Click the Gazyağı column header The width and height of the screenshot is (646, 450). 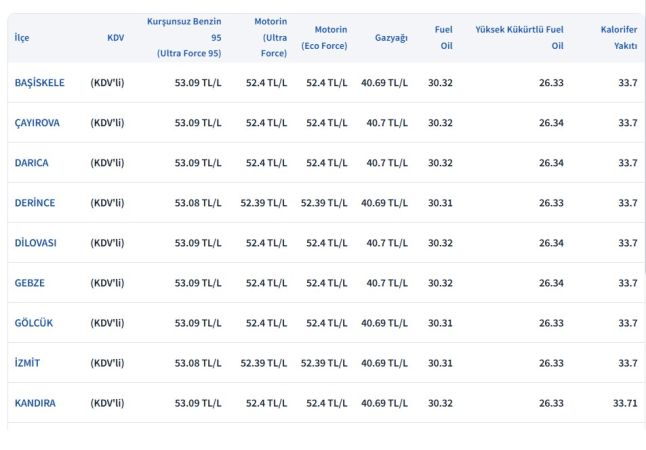[391, 38]
